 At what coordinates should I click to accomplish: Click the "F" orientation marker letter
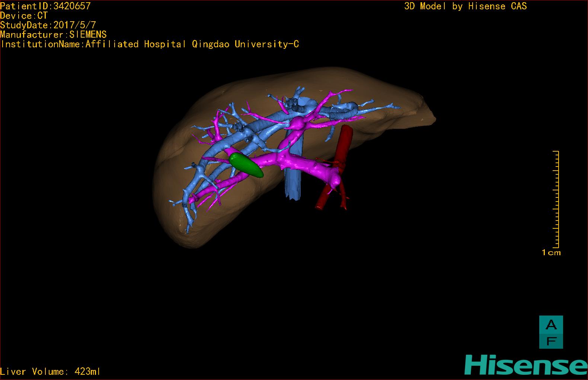551,341
